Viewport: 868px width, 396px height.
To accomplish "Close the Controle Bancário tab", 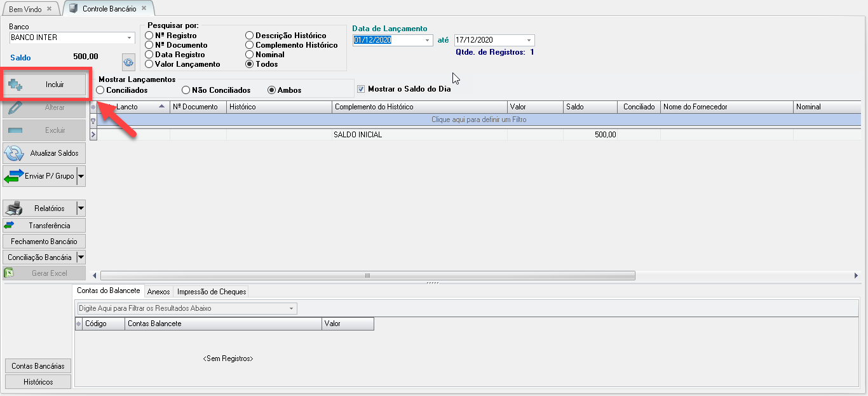I will point(145,9).
